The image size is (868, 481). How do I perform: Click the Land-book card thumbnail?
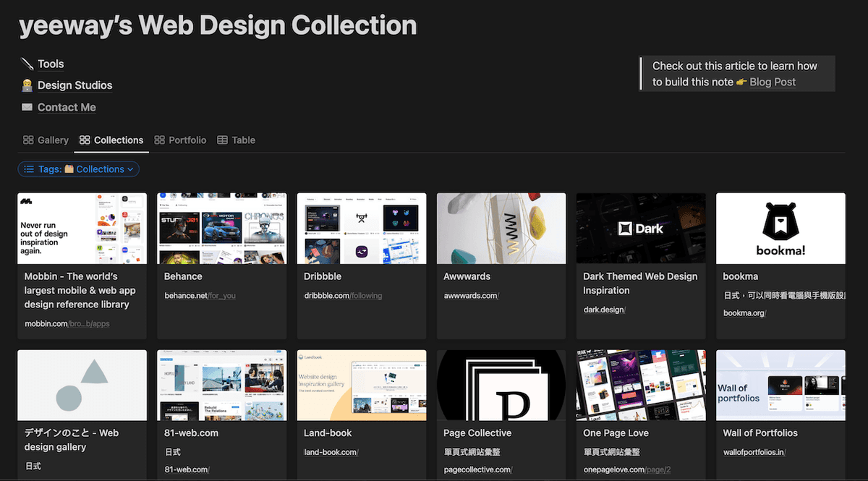pyautogui.click(x=362, y=386)
